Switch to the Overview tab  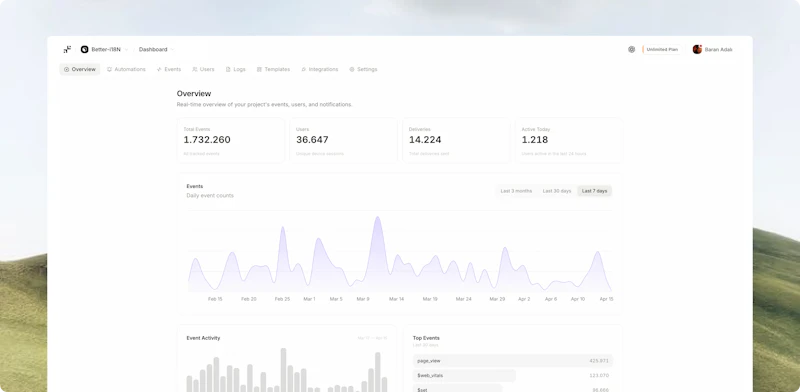pos(80,69)
